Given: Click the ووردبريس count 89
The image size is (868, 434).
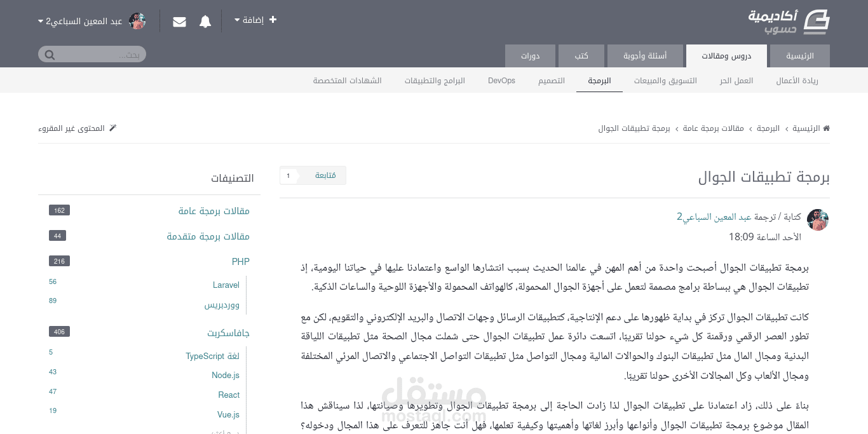Looking at the screenshot, I should [x=53, y=301].
